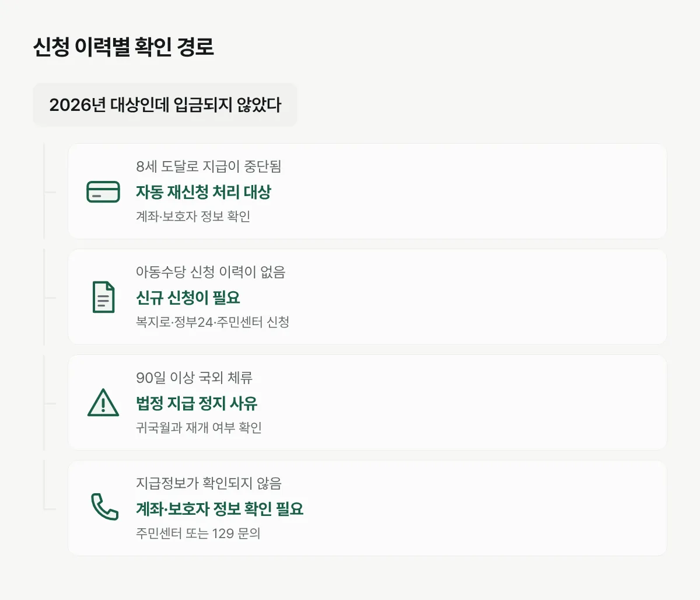Click the text 복지로·정부24·주민센터 신청
This screenshot has width=700, height=600.
click(x=213, y=322)
